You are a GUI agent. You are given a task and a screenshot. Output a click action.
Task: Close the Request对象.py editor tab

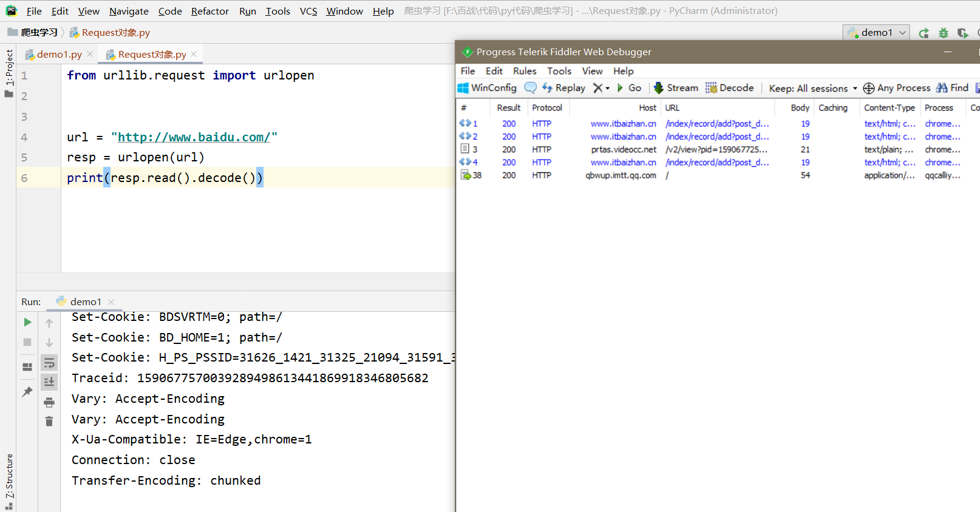click(194, 54)
